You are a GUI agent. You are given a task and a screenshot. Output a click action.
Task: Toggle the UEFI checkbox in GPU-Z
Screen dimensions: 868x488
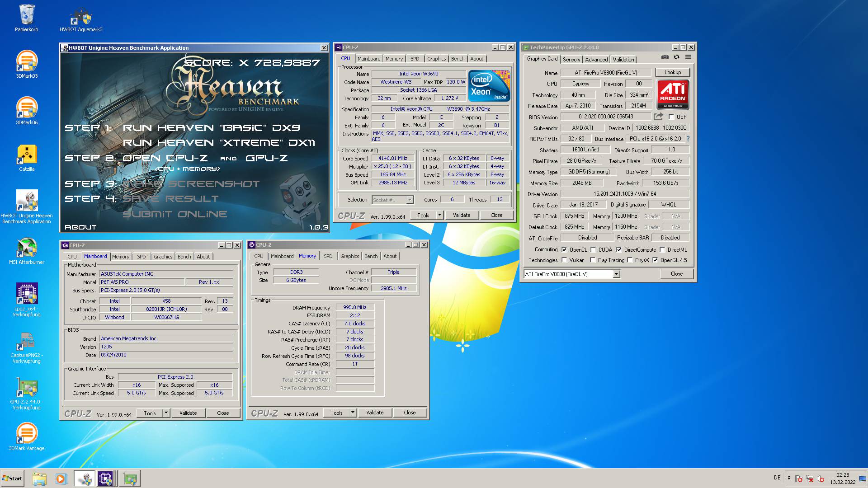point(671,117)
